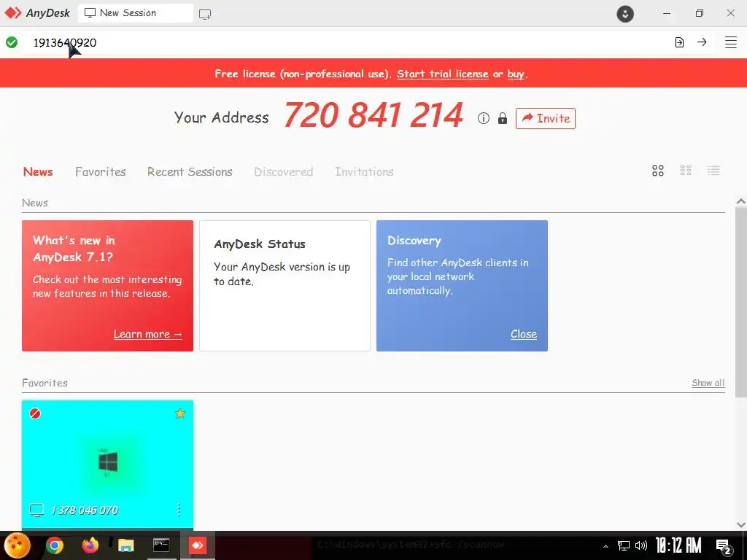The width and height of the screenshot is (747, 560).
Task: Click the monitor icon beside 1 378 046 070
Action: click(x=36, y=510)
